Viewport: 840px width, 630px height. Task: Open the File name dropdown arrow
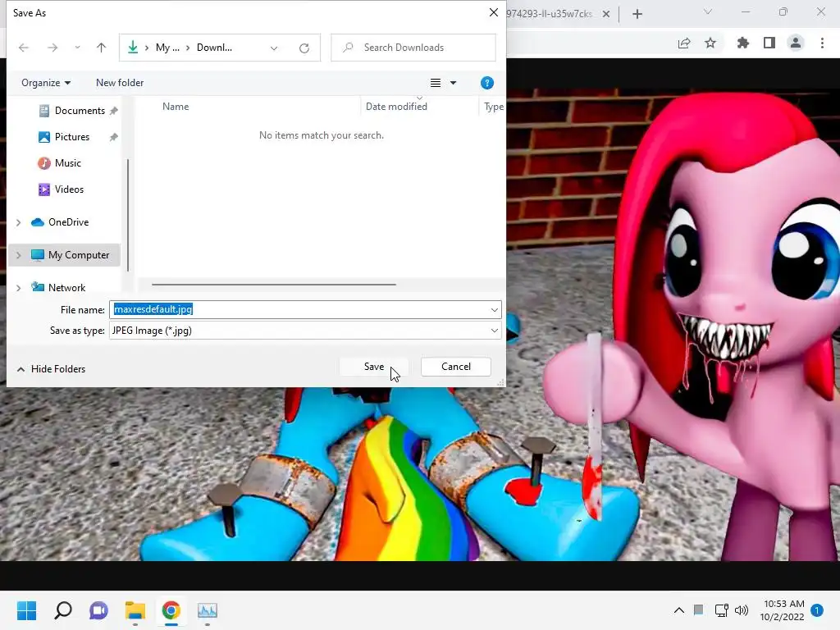point(494,309)
